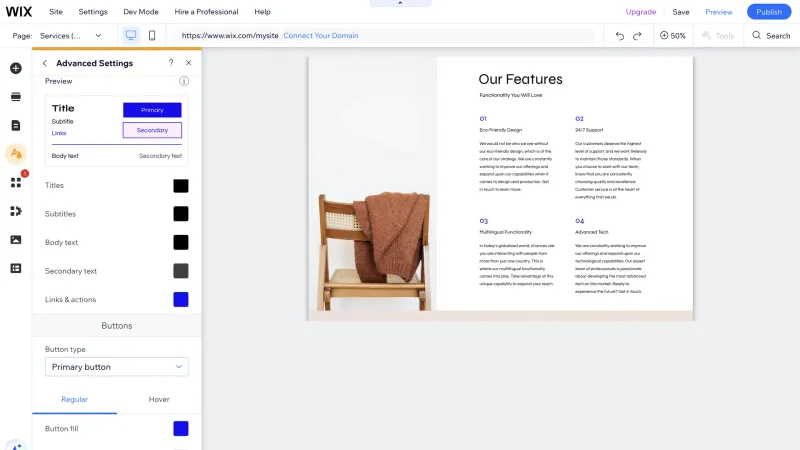Select the Multilingual Functionality text
This screenshot has height=450, width=800.
pyautogui.click(x=506, y=232)
